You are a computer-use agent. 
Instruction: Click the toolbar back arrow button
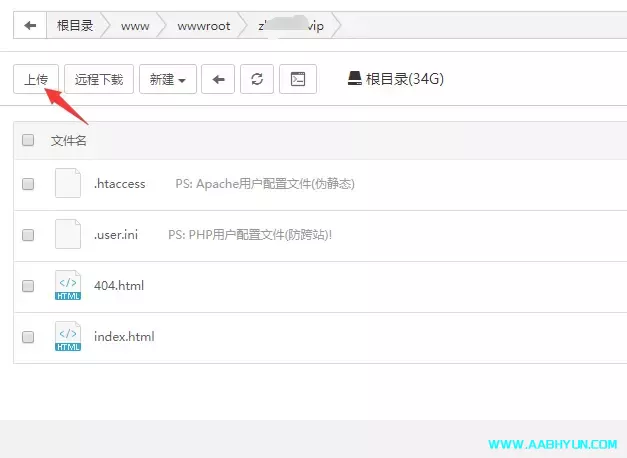coord(218,79)
